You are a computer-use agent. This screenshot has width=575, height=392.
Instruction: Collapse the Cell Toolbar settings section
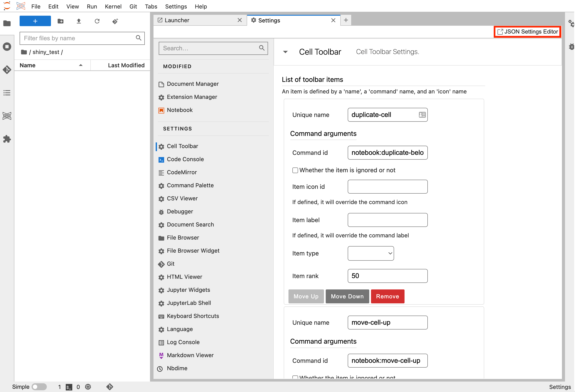point(285,52)
